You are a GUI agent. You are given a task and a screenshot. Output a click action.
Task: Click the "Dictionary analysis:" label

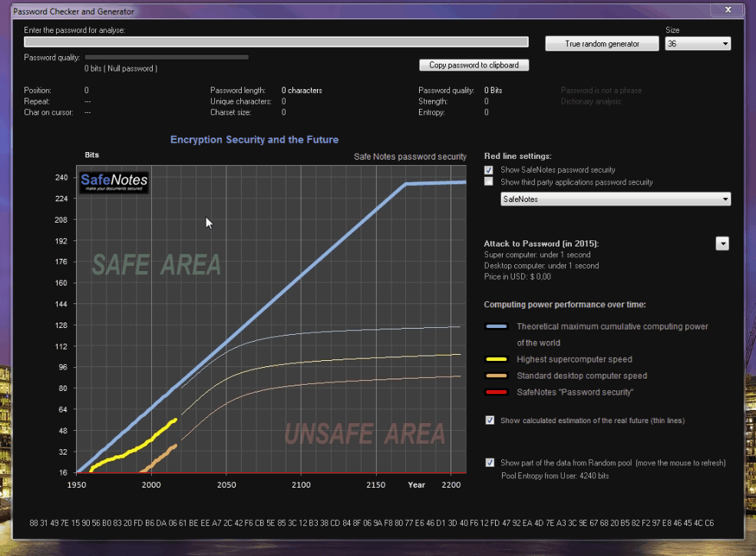592,101
